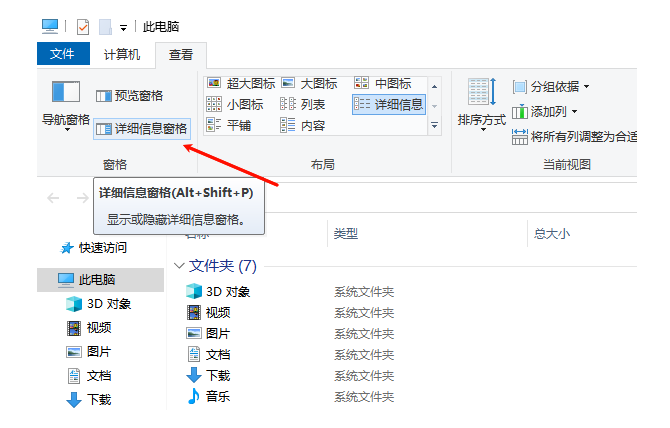Open Sort by (排序方式) dropdown

[482, 104]
